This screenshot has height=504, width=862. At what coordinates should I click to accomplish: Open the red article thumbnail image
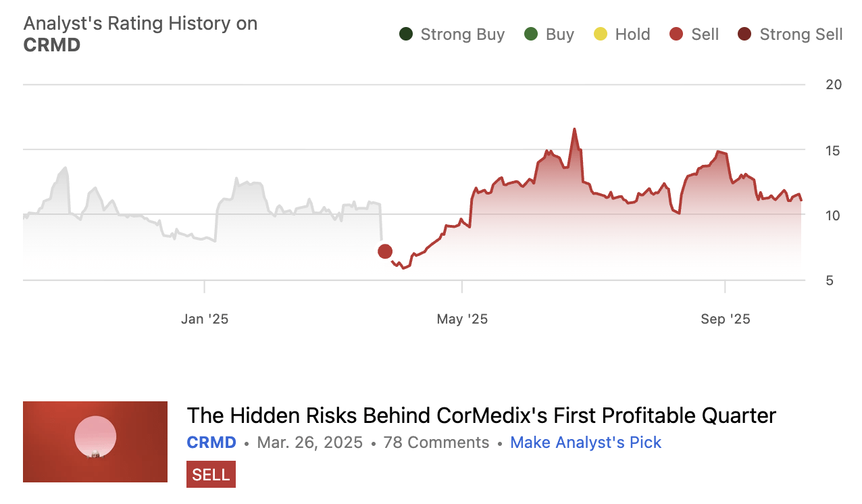coord(95,442)
